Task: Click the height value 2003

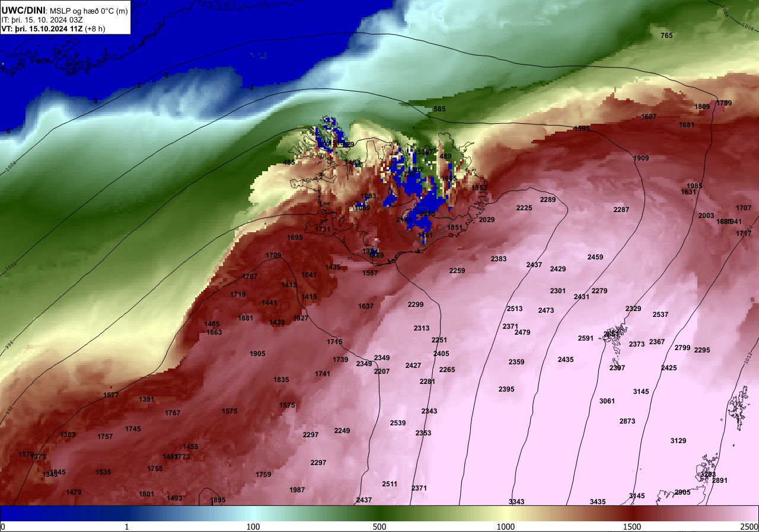Action: 706,216
